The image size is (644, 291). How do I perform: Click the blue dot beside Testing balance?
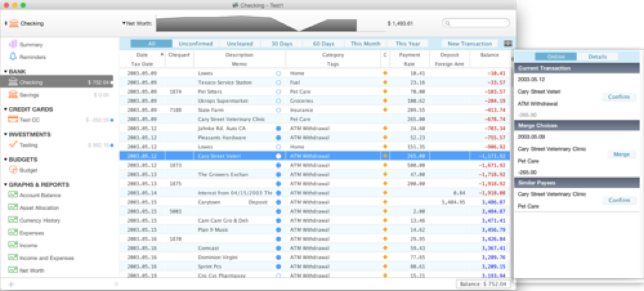[x=111, y=145]
